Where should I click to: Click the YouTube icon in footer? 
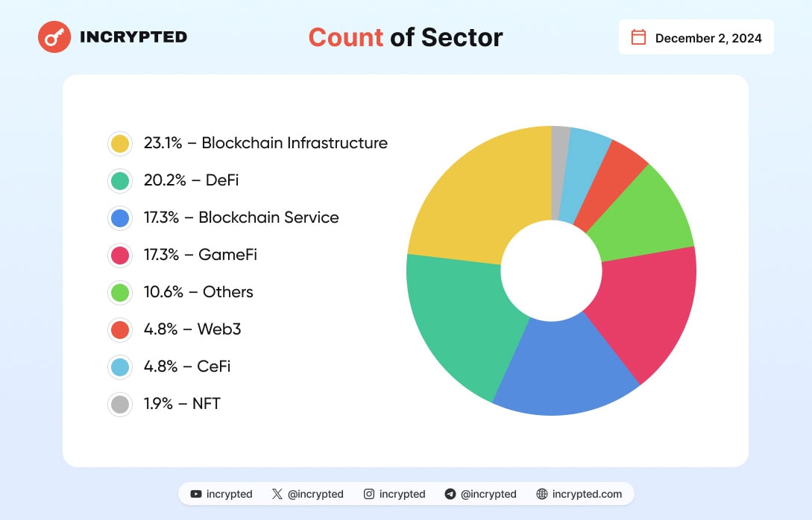tap(196, 494)
